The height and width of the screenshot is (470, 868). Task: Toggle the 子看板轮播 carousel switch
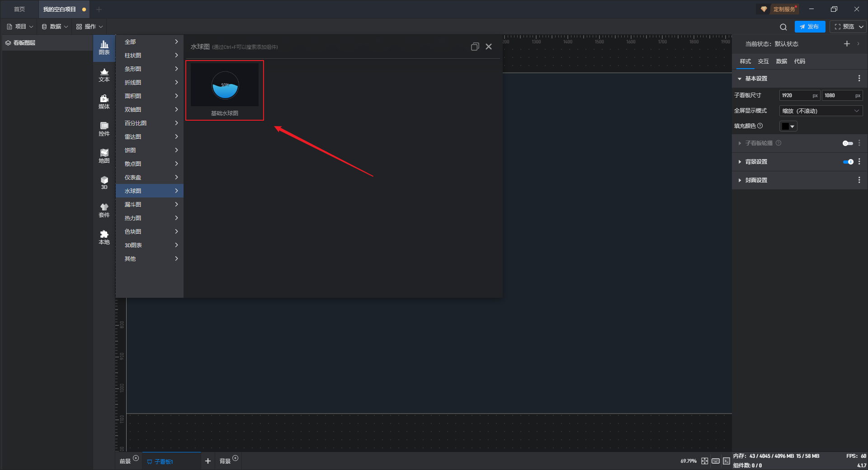pos(848,143)
